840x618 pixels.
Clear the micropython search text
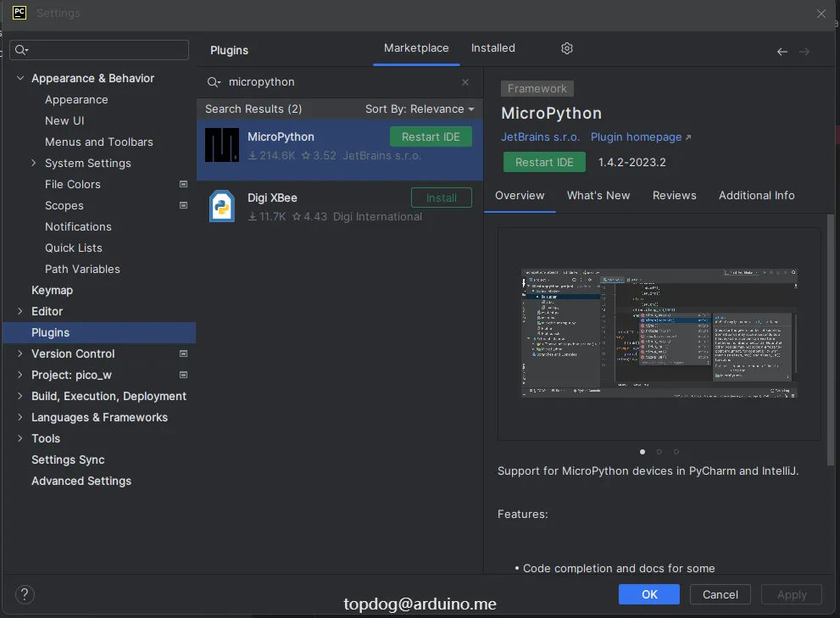pyautogui.click(x=465, y=82)
